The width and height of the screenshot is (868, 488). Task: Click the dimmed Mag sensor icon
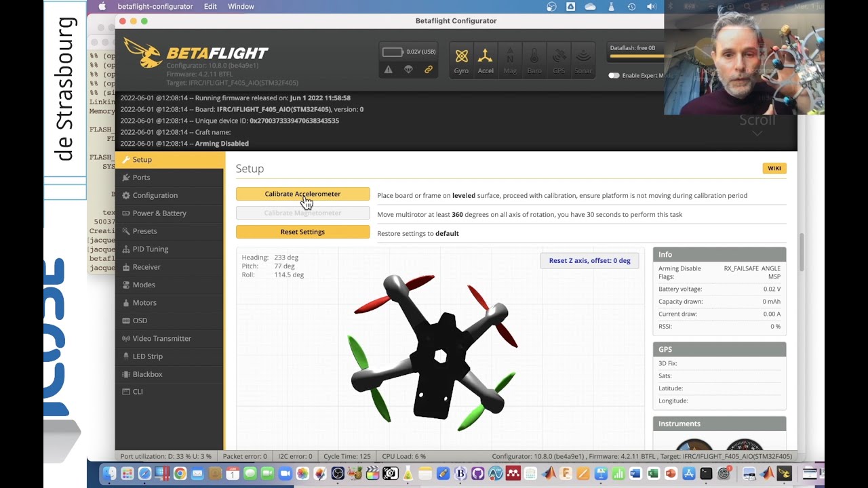click(x=510, y=60)
